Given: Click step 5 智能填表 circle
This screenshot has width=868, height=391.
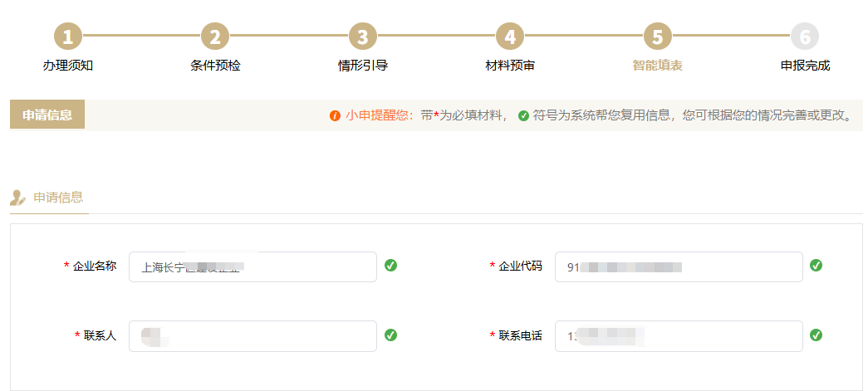Looking at the screenshot, I should pyautogui.click(x=657, y=36).
